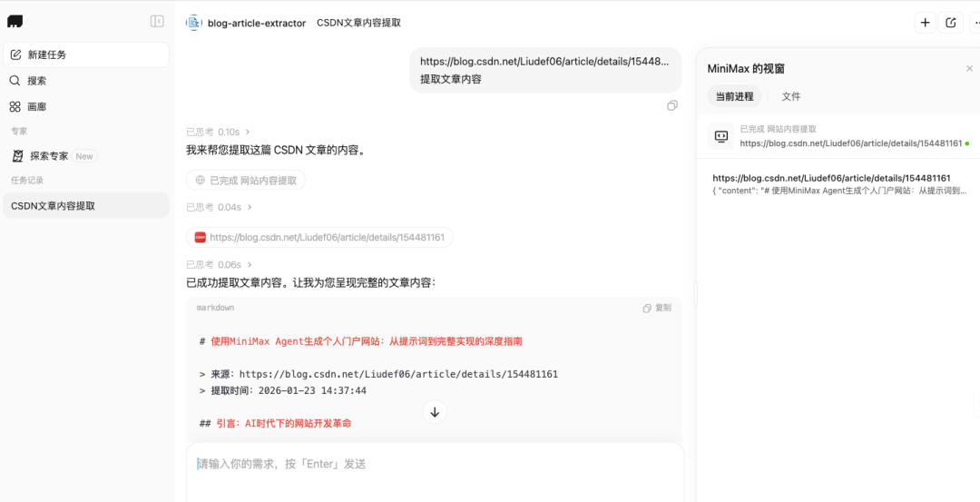Click the blog-article-extractor avatar icon
The height and width of the screenshot is (502, 980).
(194, 23)
